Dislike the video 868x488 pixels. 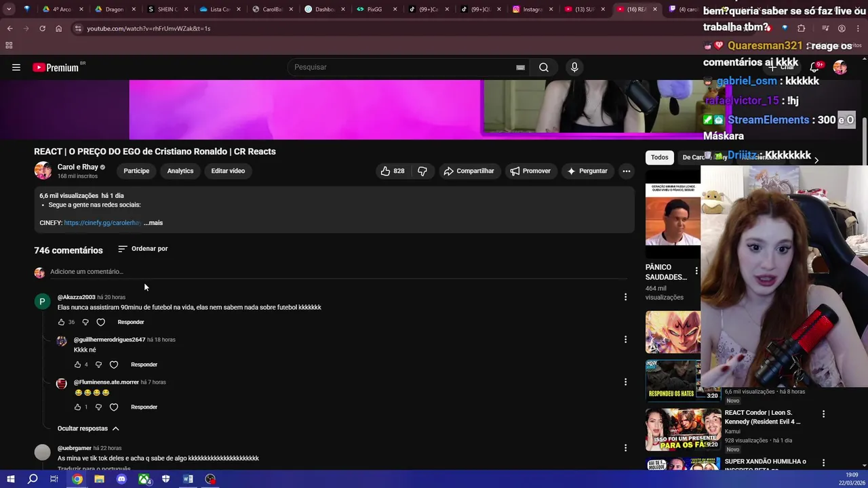point(422,171)
